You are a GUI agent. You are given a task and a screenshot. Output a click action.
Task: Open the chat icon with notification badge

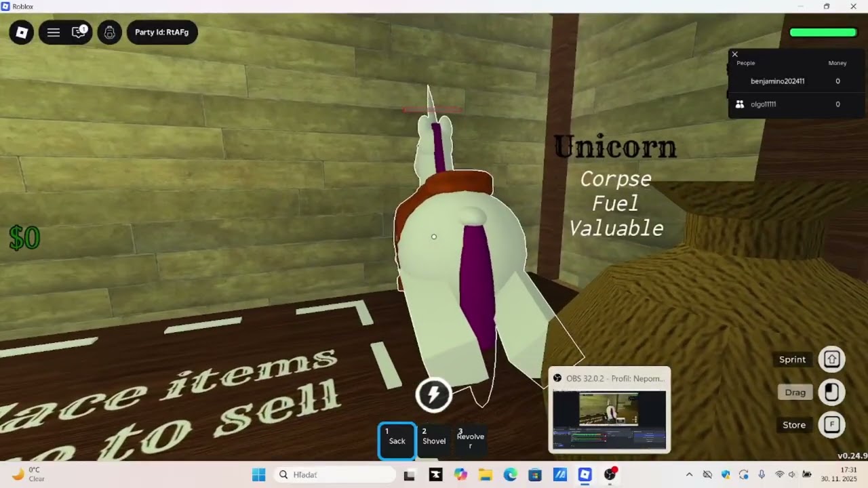[x=79, y=32]
